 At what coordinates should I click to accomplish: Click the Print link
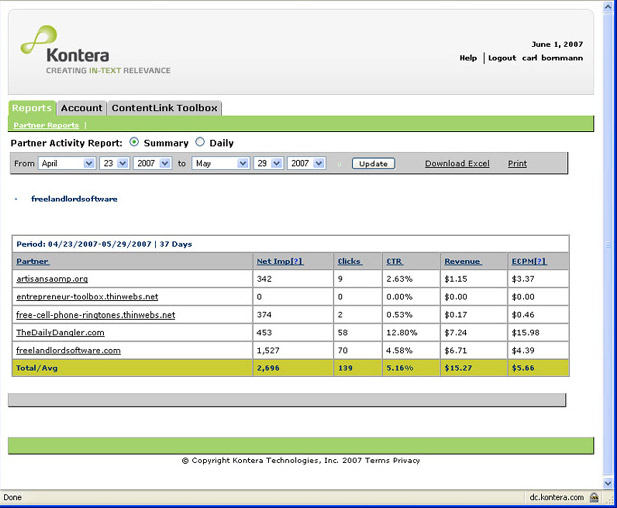click(517, 163)
